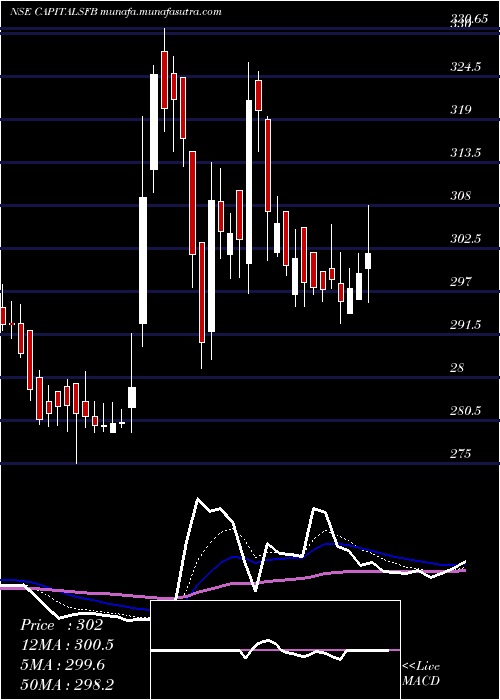This screenshot has height=700, width=500.
Task: Click the 302.5 price axis label
Action: 467,238
